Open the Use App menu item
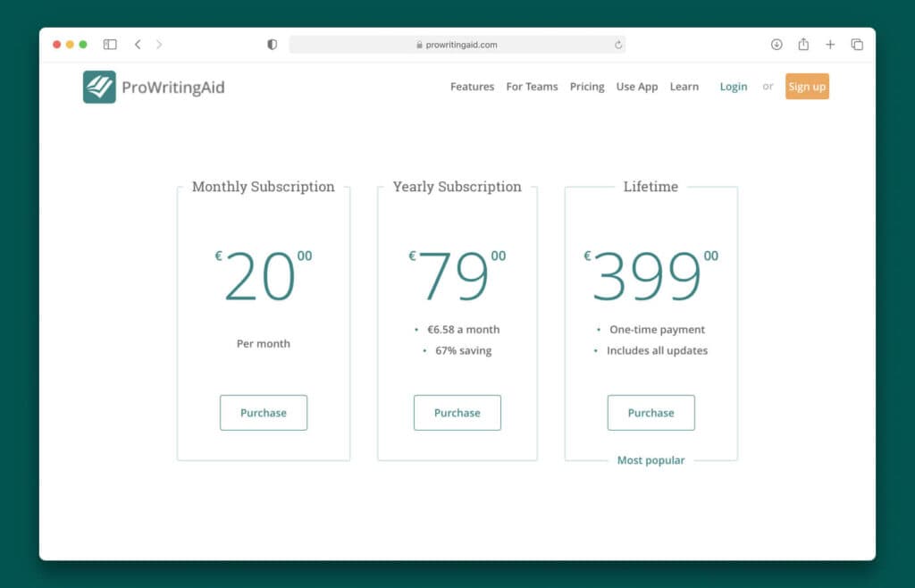The width and height of the screenshot is (915, 588). (x=636, y=87)
